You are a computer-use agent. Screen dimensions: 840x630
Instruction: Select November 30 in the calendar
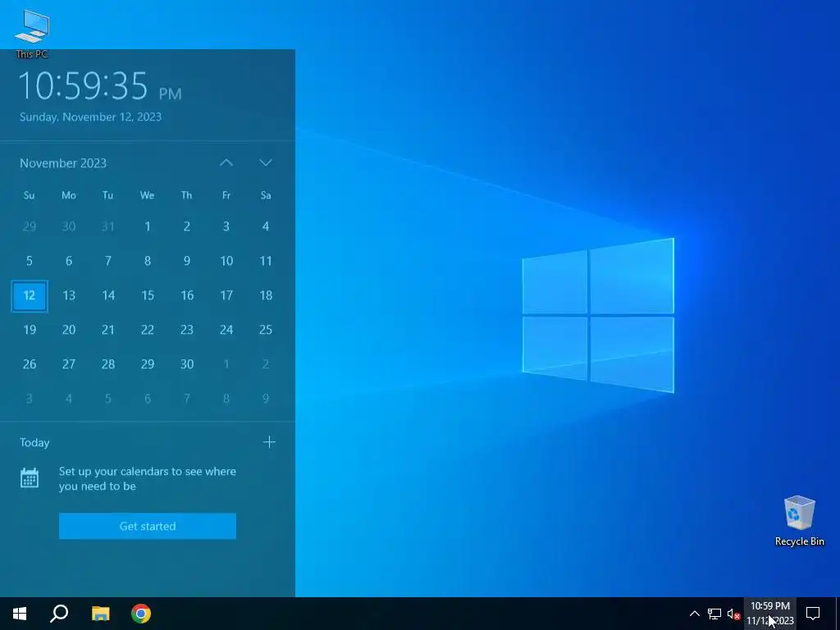187,364
